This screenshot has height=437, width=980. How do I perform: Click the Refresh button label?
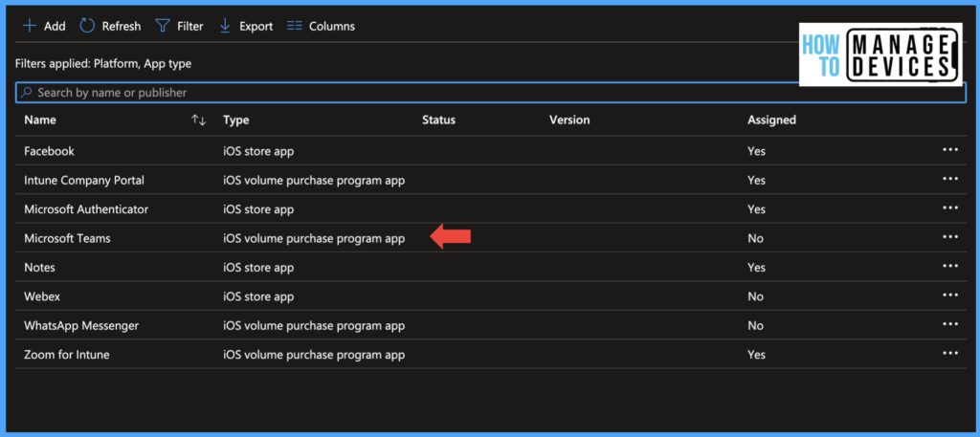tap(122, 26)
